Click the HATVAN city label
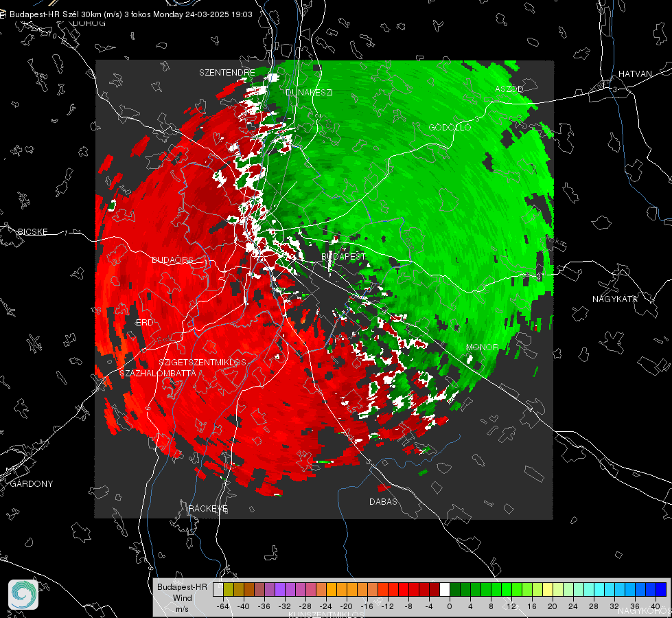 click(x=635, y=73)
